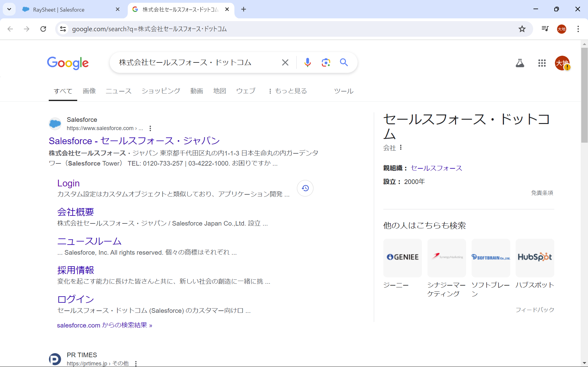The image size is (588, 367).
Task: Go back to the previous page
Action: pyautogui.click(x=10, y=29)
